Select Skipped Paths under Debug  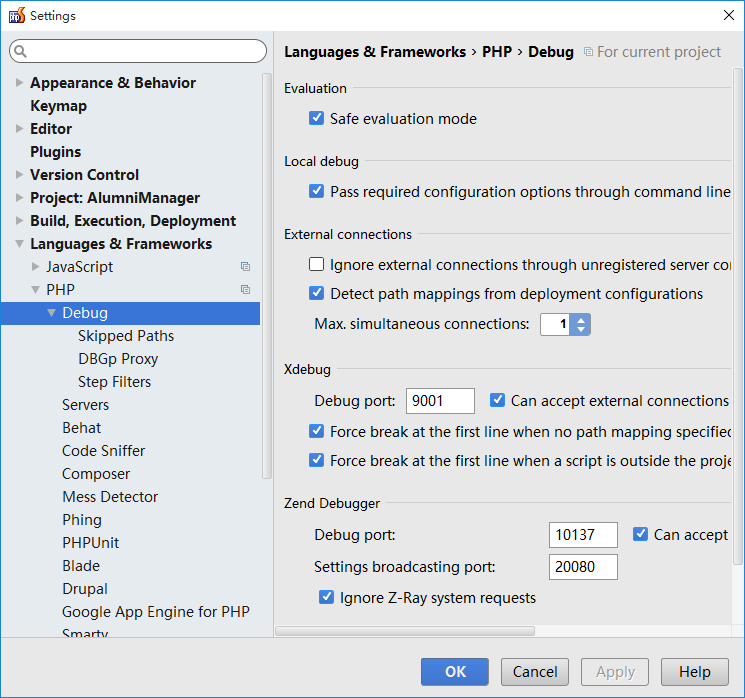click(x=126, y=336)
